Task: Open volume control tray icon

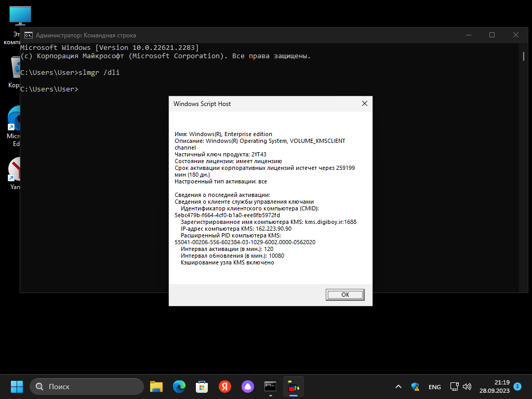Action: click(x=467, y=387)
